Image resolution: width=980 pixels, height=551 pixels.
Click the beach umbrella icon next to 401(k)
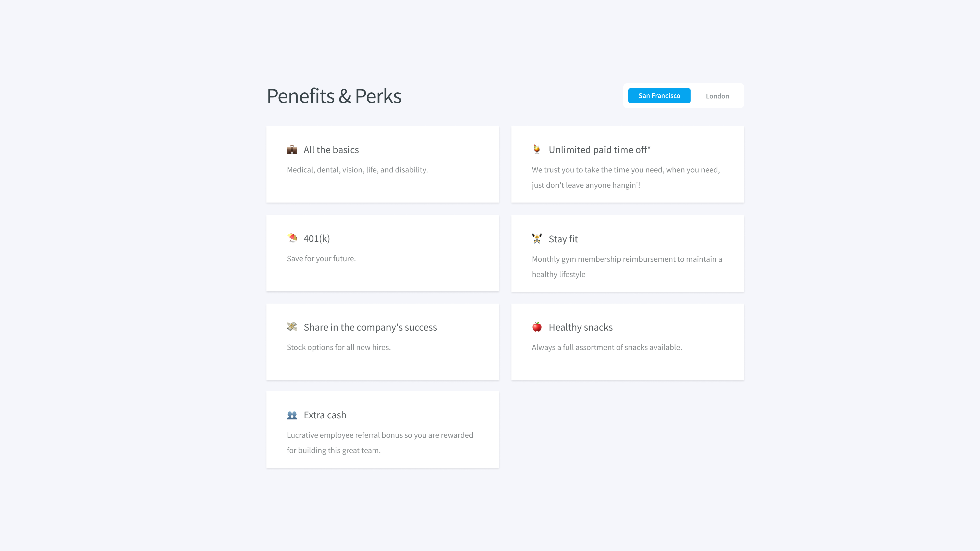click(x=292, y=239)
